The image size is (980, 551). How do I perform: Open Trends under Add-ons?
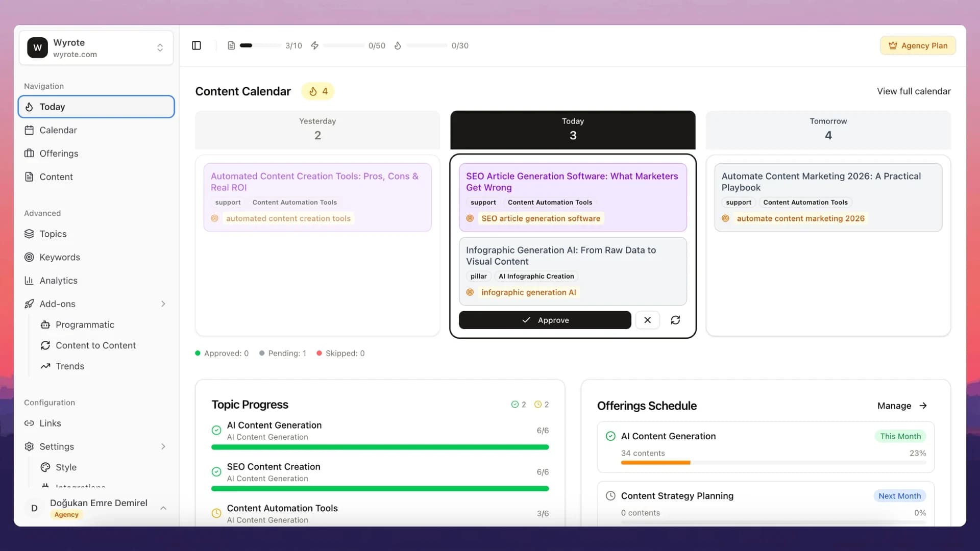point(69,366)
